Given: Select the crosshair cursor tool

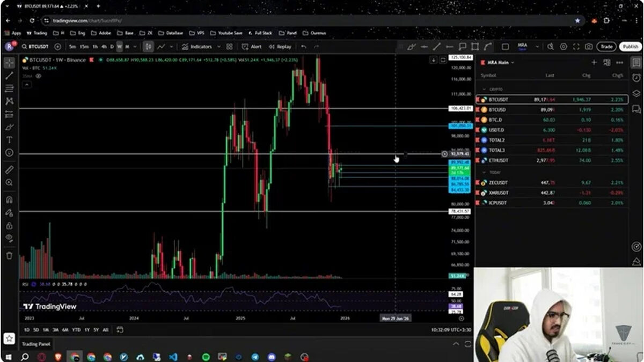Looking at the screenshot, I should [x=9, y=63].
